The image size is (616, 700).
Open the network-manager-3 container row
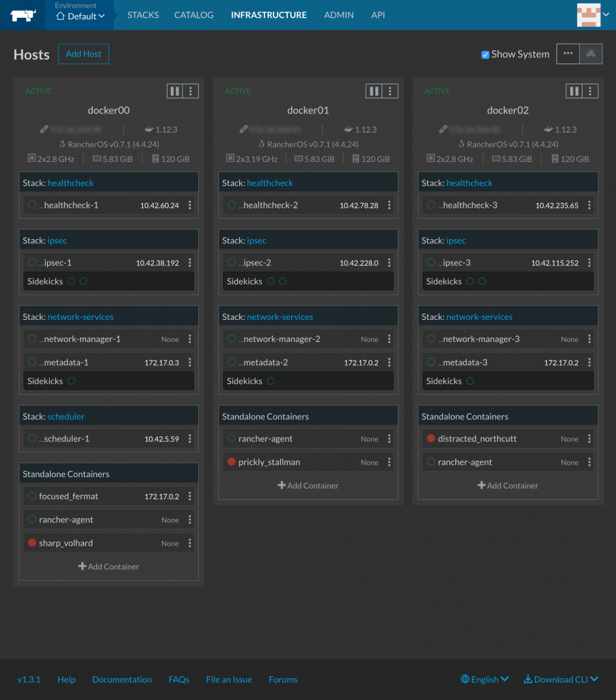(x=507, y=339)
